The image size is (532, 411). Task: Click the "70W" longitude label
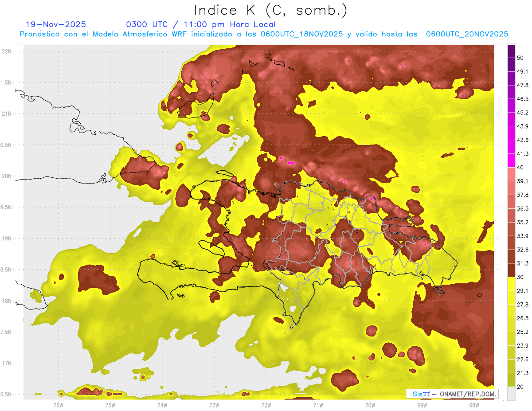[x=370, y=405]
